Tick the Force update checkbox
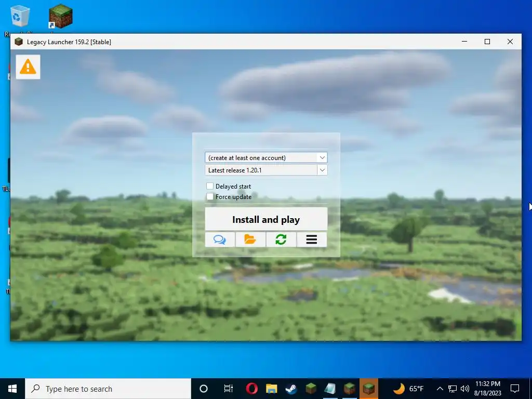Image resolution: width=532 pixels, height=399 pixels. click(210, 196)
